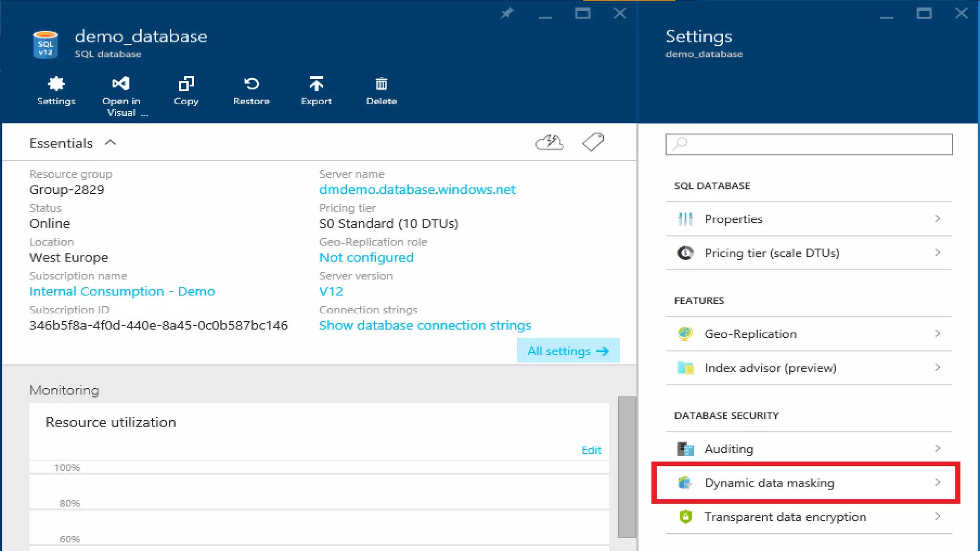Click the SQL v12 database logo icon

[x=45, y=44]
